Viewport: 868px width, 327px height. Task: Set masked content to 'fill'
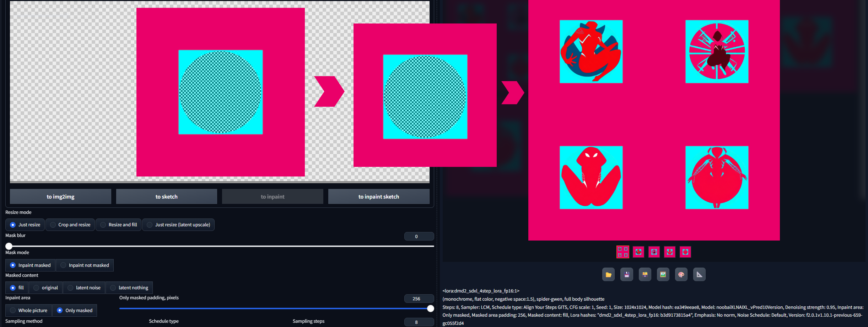(x=17, y=288)
